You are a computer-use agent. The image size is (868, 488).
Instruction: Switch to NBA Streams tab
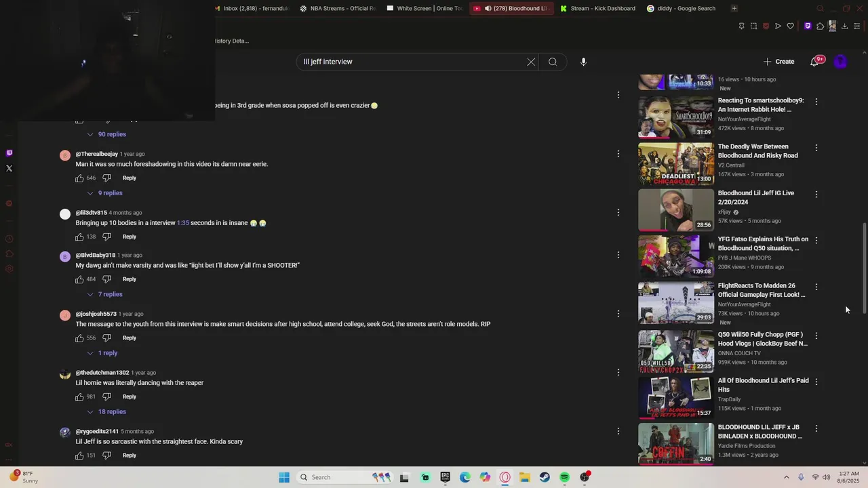337,8
